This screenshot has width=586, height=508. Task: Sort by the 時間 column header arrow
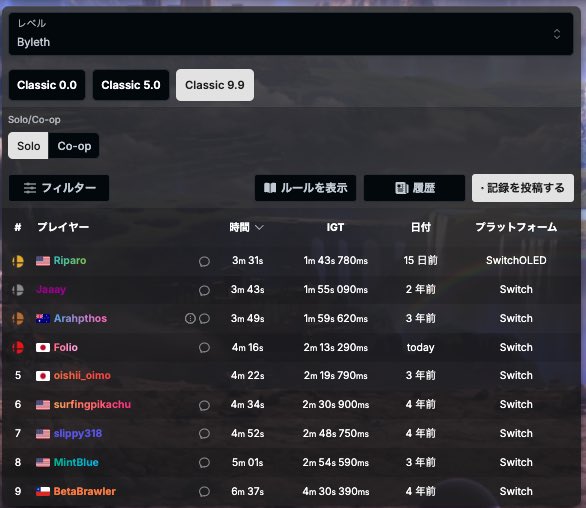[x=259, y=227]
